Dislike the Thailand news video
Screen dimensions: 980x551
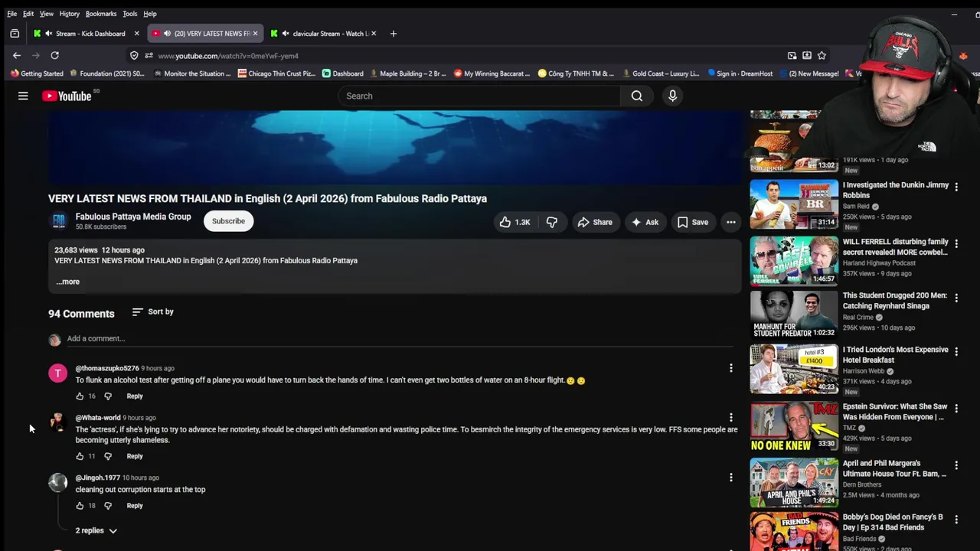[551, 222]
